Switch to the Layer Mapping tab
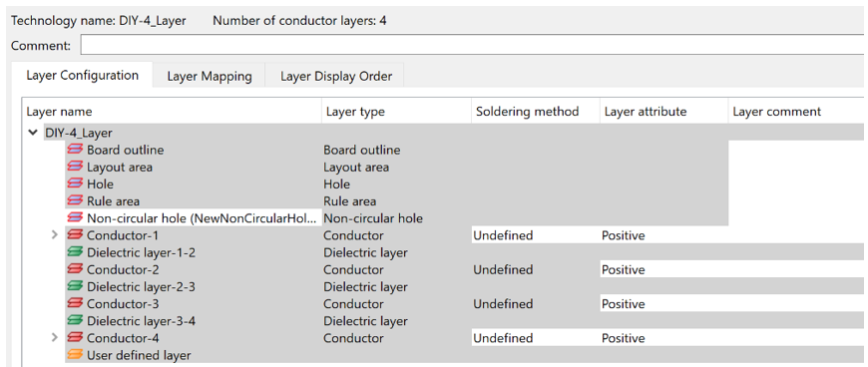 210,77
